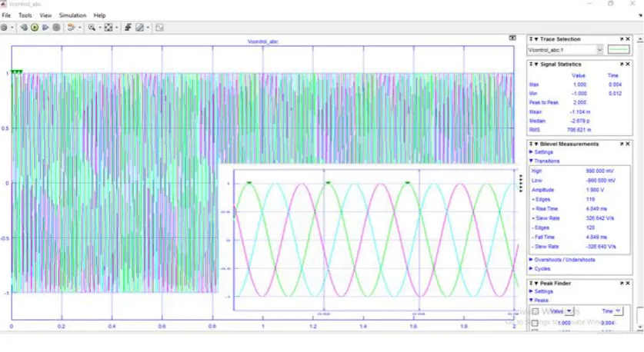Click the RMS value 706.621 m
Screen dimensions: 644x352
pyautogui.click(x=579, y=130)
